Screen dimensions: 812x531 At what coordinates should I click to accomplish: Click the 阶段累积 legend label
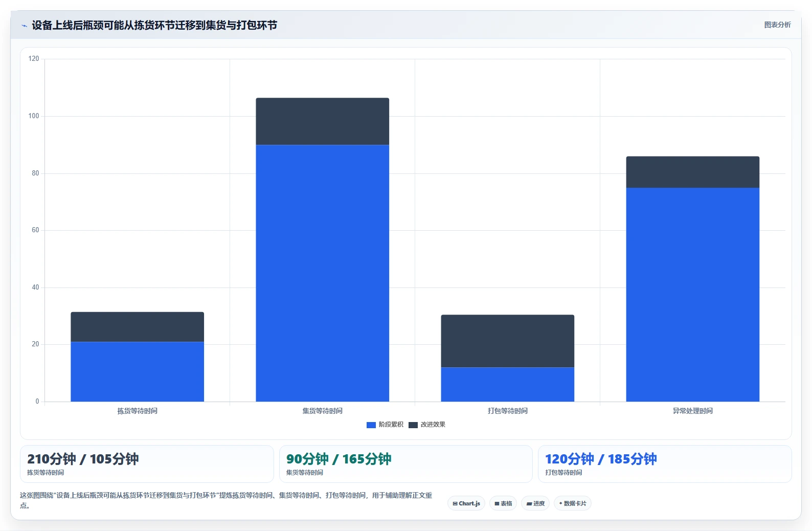click(x=391, y=425)
